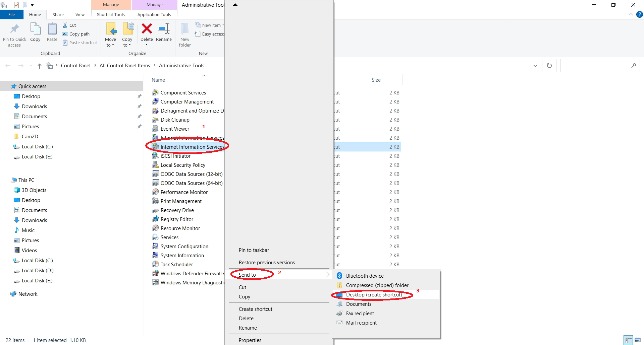
Task: Sort the list by the Name column header
Action: (x=158, y=80)
